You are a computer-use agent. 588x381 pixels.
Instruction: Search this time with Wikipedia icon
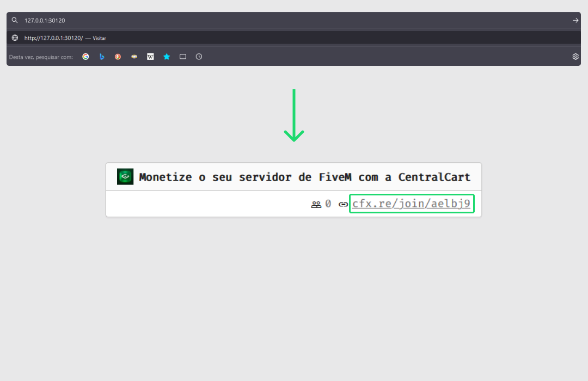click(x=150, y=57)
